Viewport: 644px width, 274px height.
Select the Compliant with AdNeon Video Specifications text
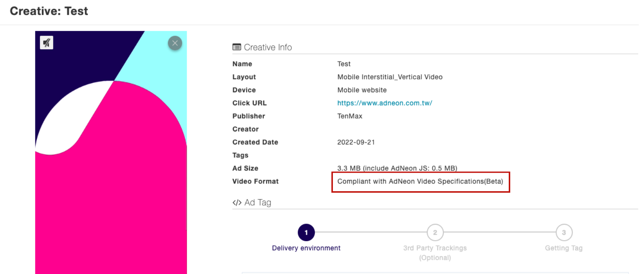[x=420, y=181]
